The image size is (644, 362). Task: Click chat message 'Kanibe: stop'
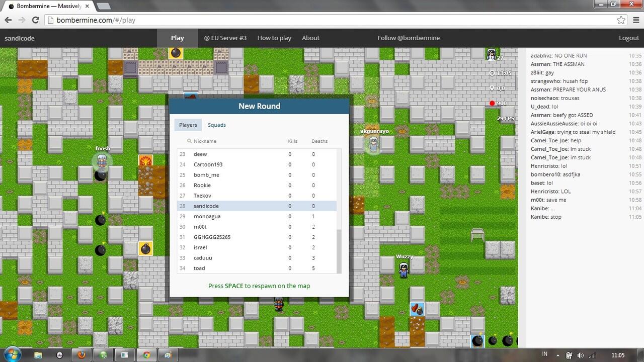point(546,217)
